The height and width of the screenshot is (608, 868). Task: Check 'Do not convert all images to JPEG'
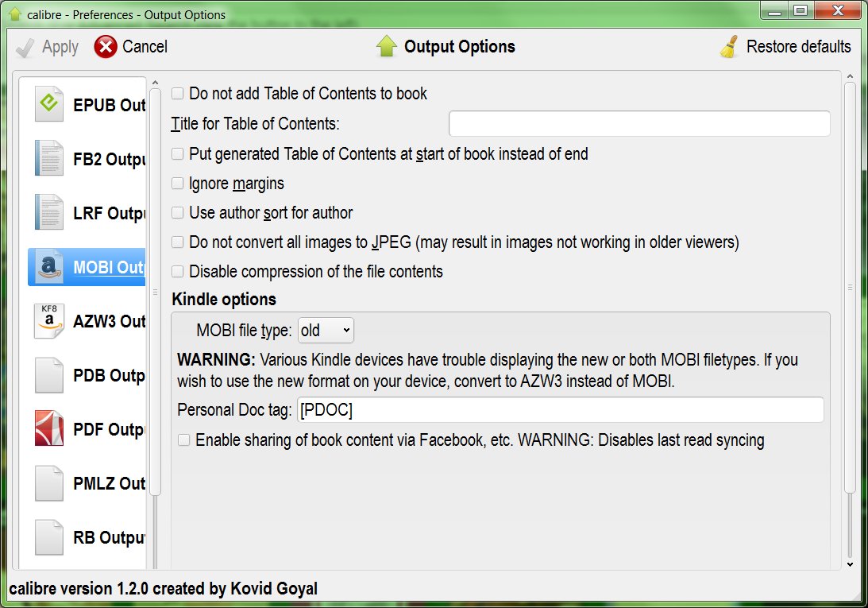pyautogui.click(x=177, y=242)
